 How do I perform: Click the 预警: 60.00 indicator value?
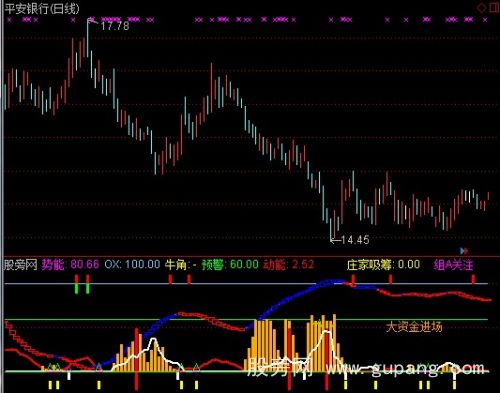pyautogui.click(x=230, y=265)
